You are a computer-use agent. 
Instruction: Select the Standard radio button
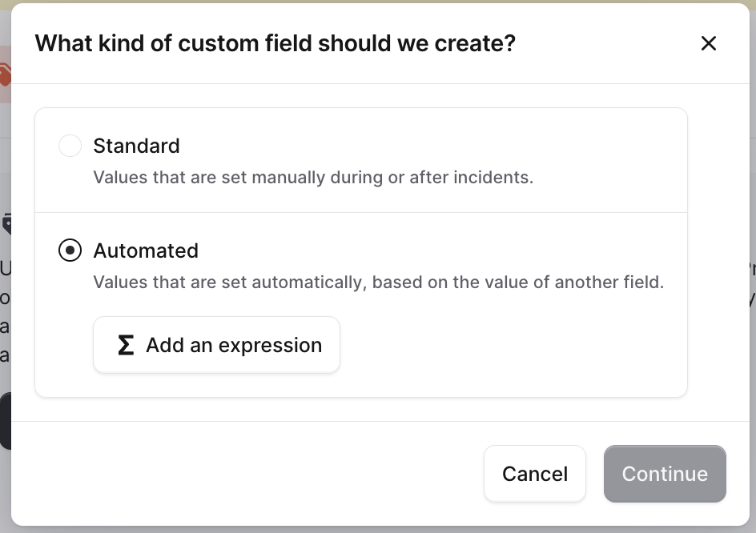click(70, 146)
